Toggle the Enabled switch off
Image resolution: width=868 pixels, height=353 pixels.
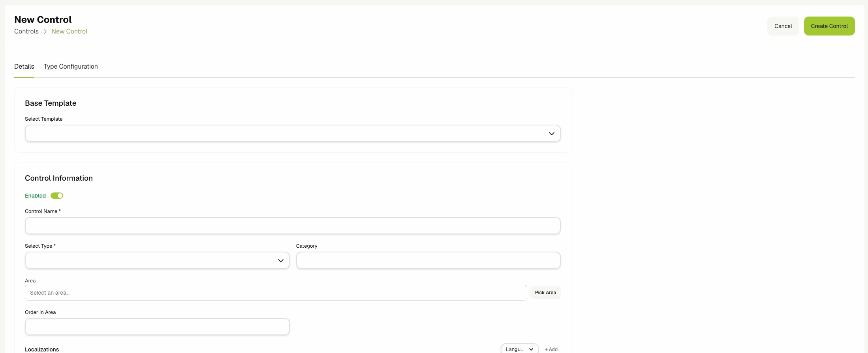(x=57, y=196)
